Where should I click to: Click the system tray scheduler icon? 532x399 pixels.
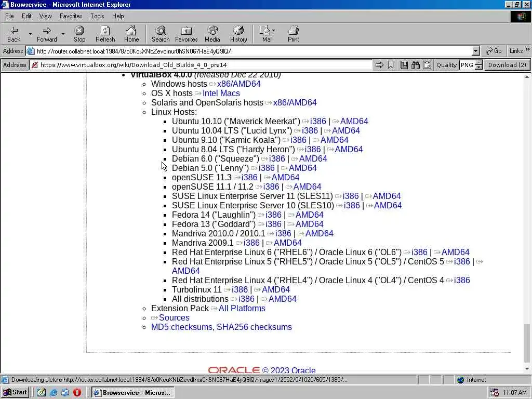tap(495, 393)
